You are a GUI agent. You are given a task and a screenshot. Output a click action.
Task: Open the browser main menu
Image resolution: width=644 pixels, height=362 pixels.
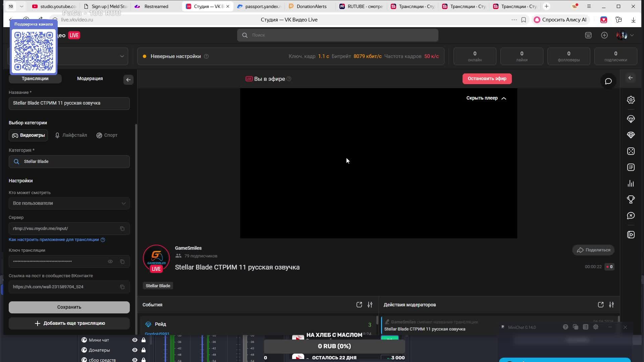(589, 6)
